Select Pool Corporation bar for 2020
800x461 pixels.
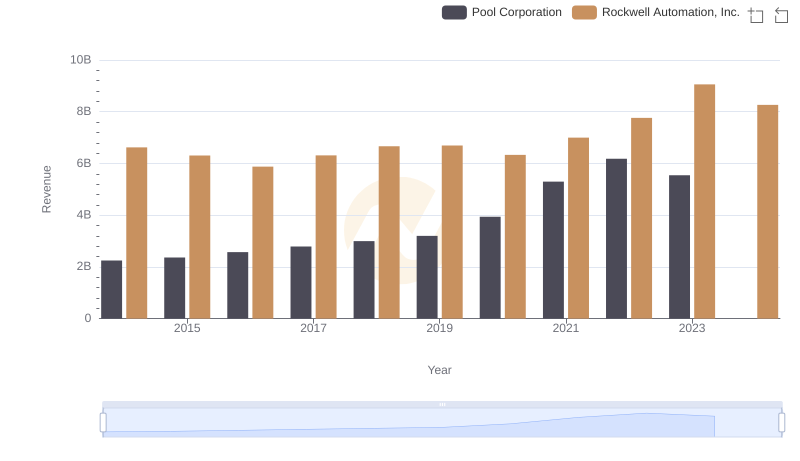click(x=490, y=268)
